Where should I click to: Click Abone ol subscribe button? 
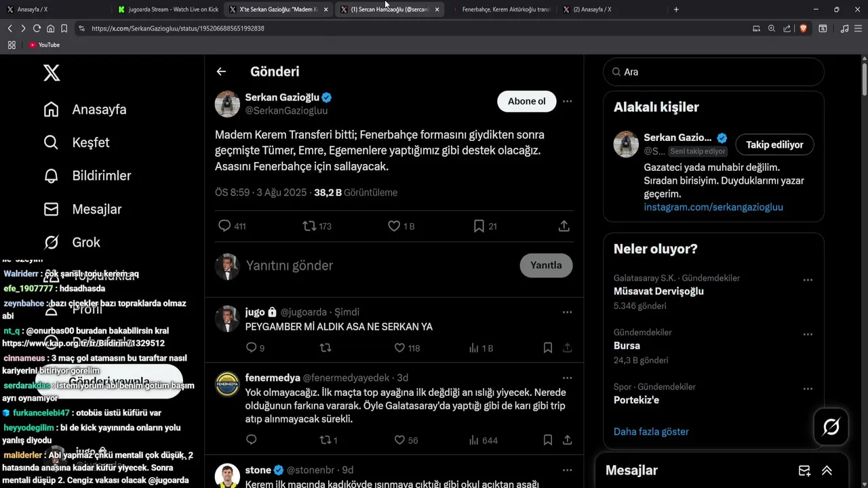pos(526,101)
